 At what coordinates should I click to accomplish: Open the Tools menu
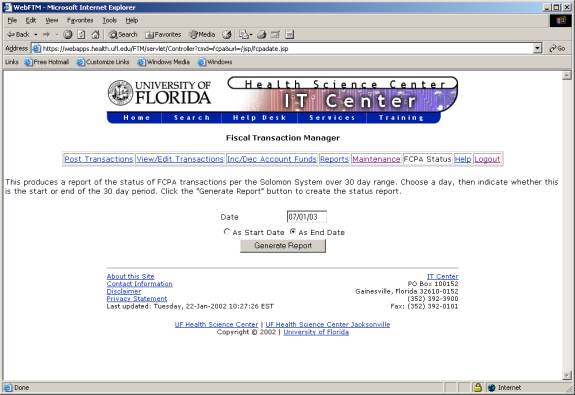(x=109, y=21)
